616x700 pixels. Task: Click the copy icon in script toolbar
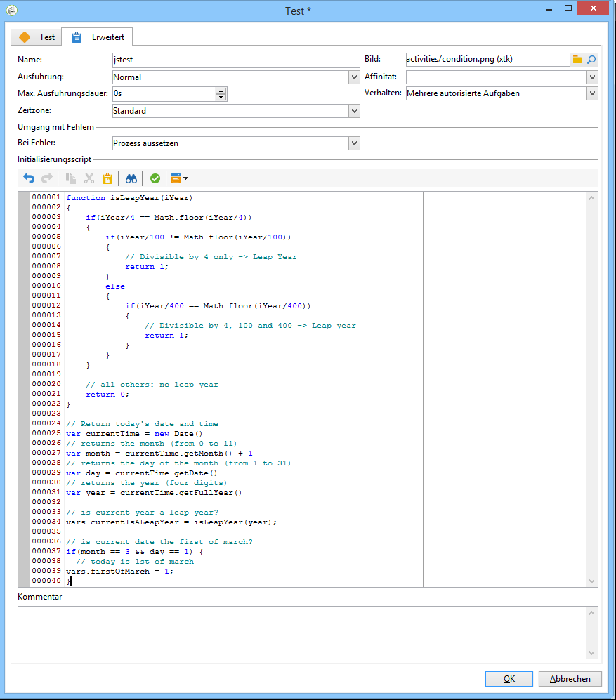click(71, 178)
